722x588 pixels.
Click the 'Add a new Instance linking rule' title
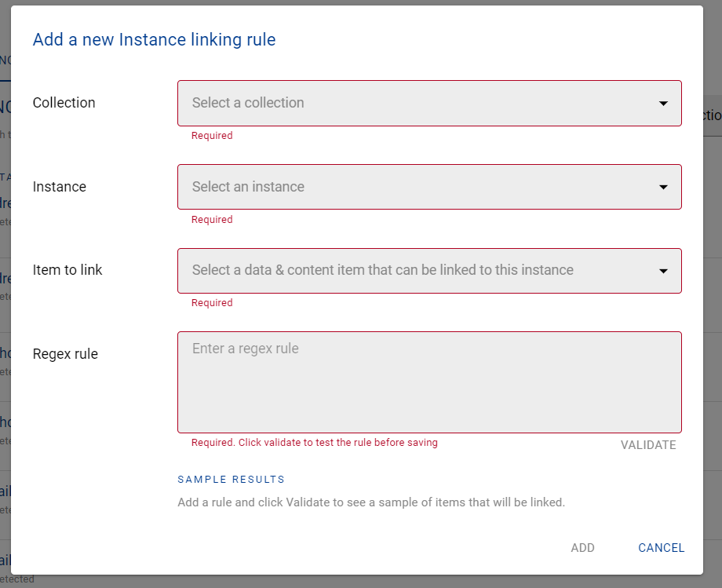coord(154,39)
